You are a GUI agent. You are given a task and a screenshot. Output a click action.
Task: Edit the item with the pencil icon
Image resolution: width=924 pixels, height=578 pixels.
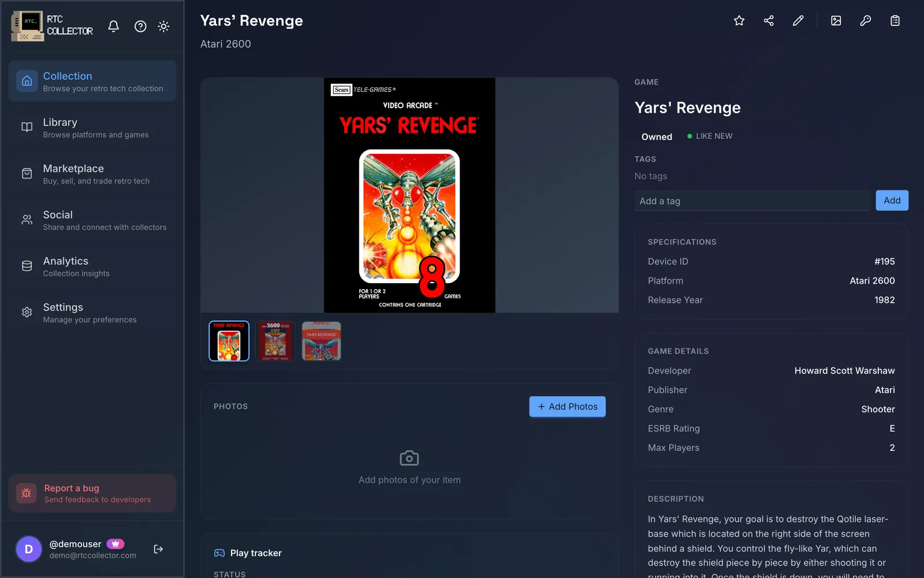coord(798,21)
